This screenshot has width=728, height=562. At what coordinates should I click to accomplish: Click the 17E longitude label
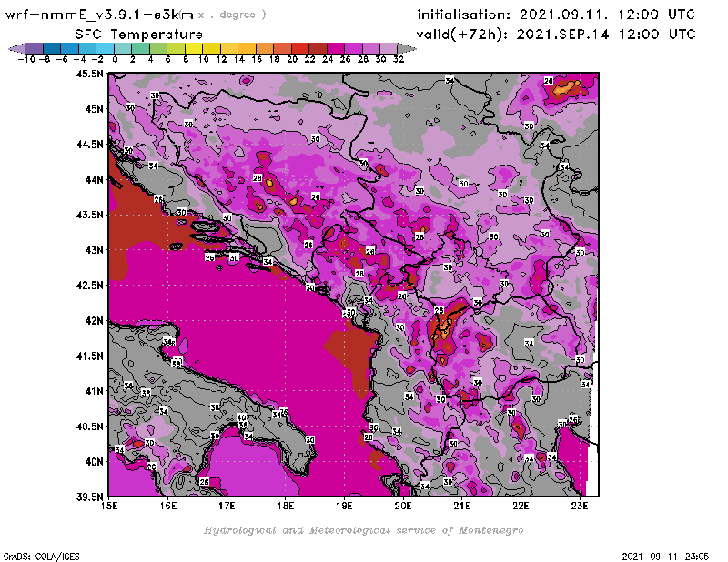pos(227,506)
